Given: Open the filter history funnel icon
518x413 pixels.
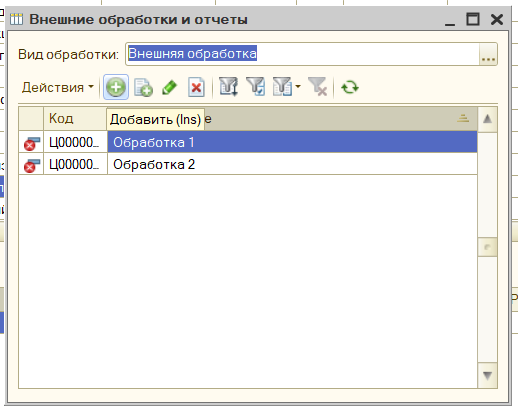Looking at the screenshot, I should [x=282, y=87].
